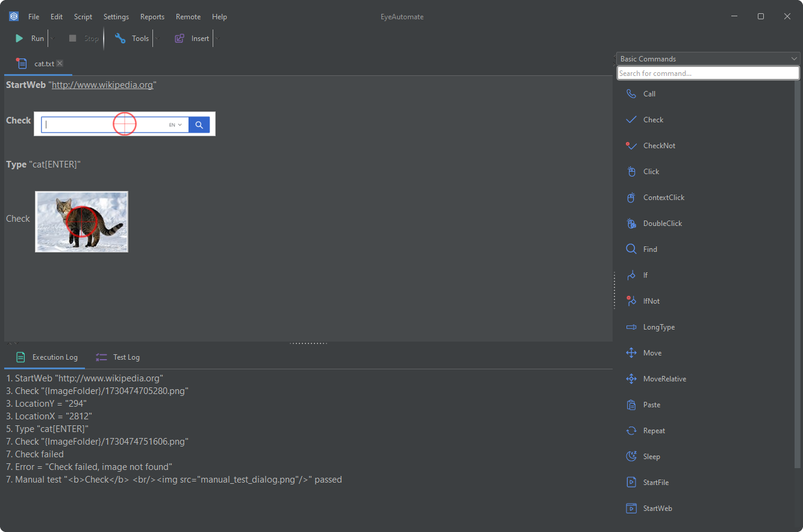Click the Search for command field

(708, 74)
